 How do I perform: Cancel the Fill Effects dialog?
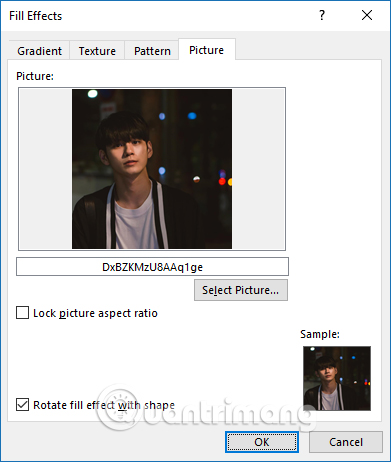click(346, 442)
